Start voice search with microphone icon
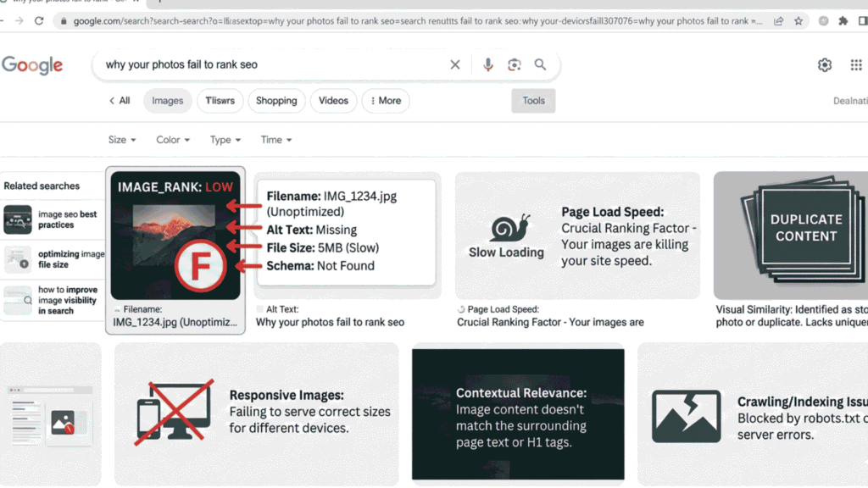 [487, 64]
